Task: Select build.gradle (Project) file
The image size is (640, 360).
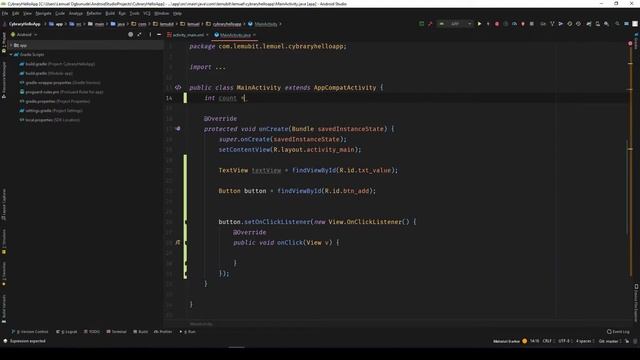Action: [57, 64]
